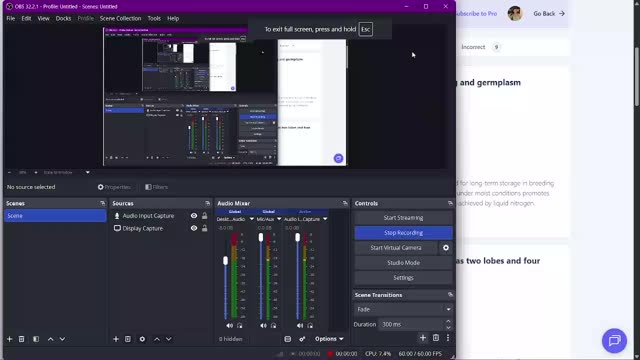Add a new scene with plus icon
The image size is (640, 360).
(x=9, y=339)
